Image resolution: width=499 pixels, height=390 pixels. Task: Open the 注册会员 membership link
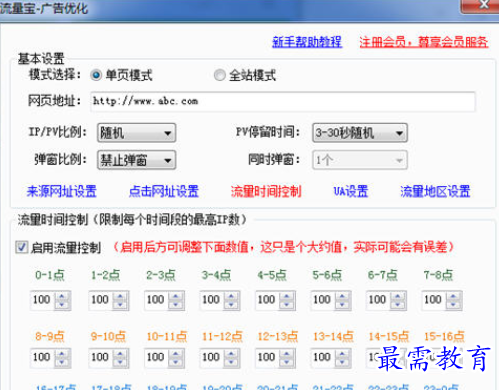point(424,42)
